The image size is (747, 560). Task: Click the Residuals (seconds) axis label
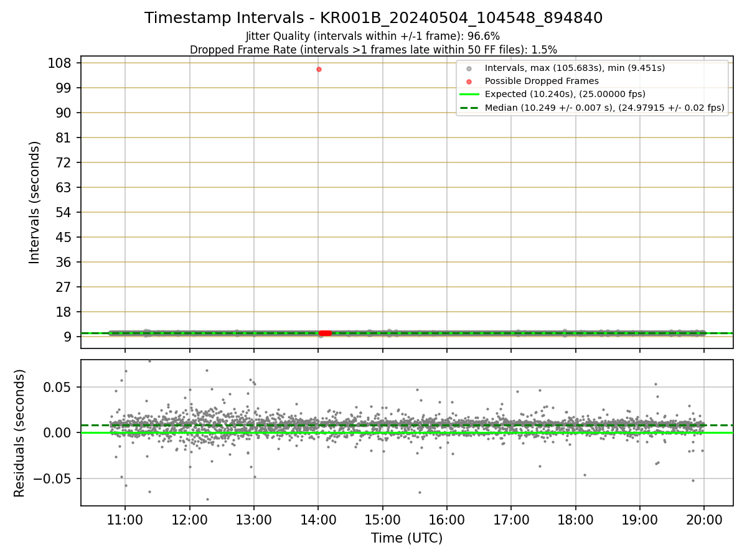(x=20, y=433)
